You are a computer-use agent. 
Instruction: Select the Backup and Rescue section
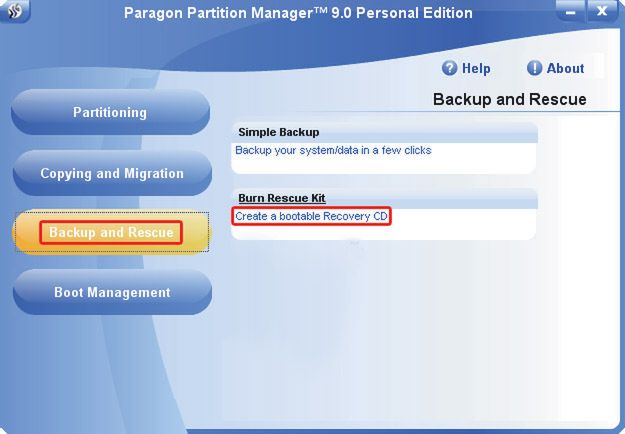coord(111,232)
